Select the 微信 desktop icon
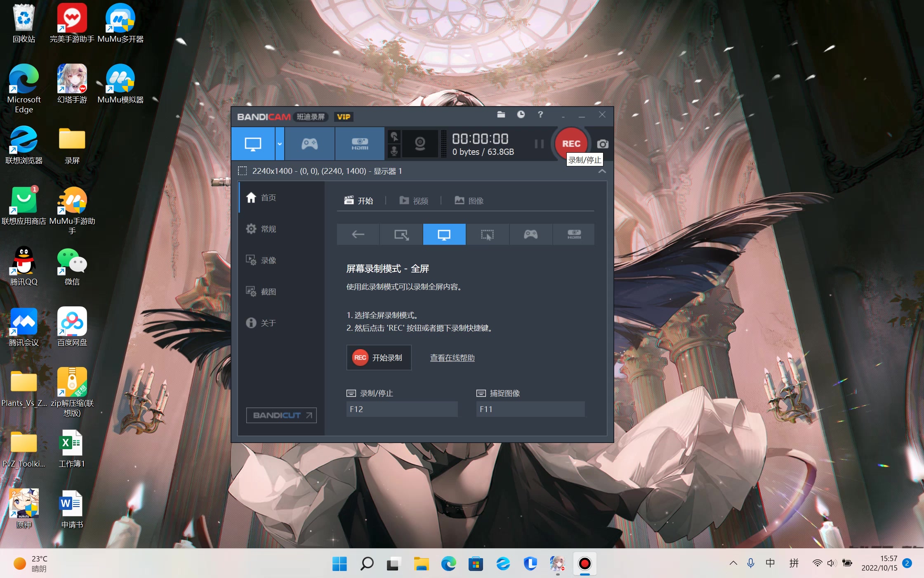The height and width of the screenshot is (578, 924). (x=72, y=266)
